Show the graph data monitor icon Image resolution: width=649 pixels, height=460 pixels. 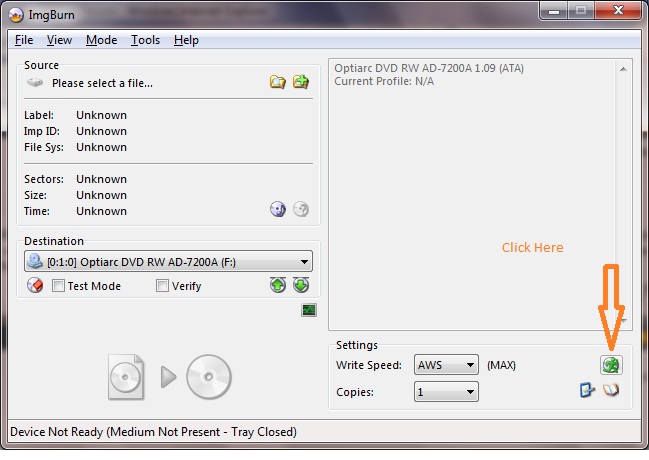(309, 310)
